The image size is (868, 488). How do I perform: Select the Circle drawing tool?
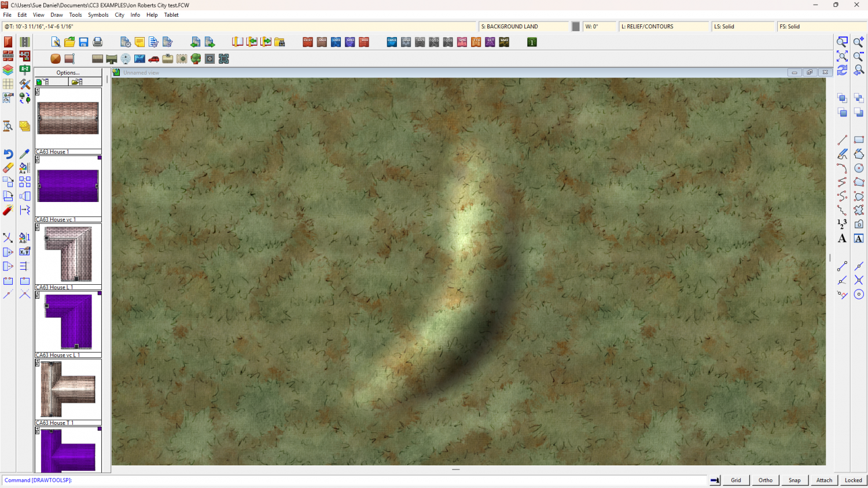tap(859, 168)
